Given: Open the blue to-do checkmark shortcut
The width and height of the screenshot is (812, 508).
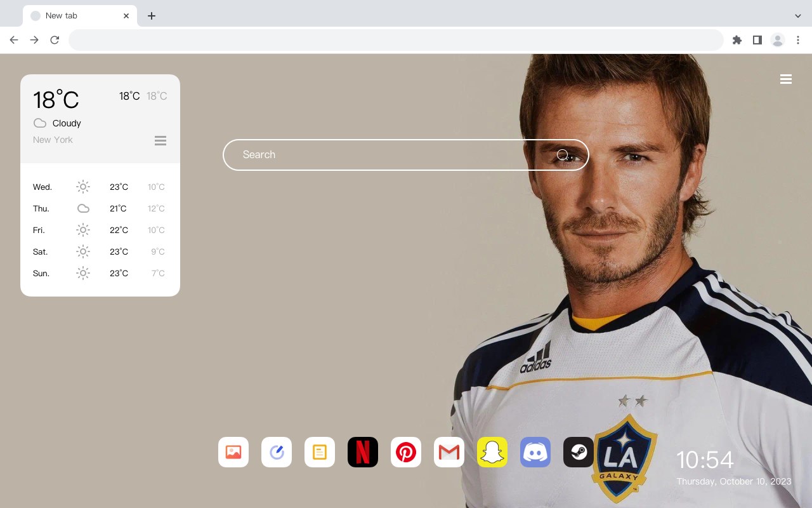Looking at the screenshot, I should tap(277, 452).
